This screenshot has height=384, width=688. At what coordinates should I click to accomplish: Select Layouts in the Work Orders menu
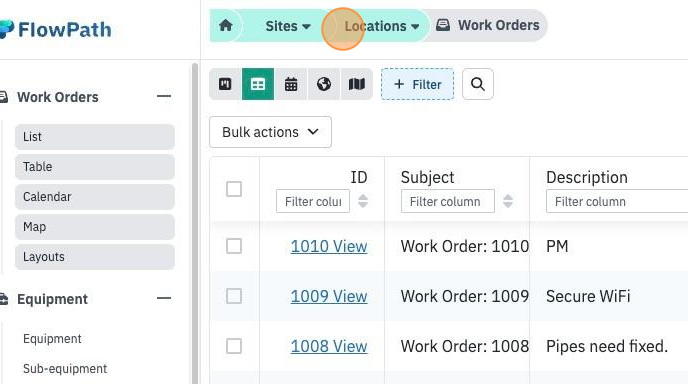pyautogui.click(x=95, y=257)
